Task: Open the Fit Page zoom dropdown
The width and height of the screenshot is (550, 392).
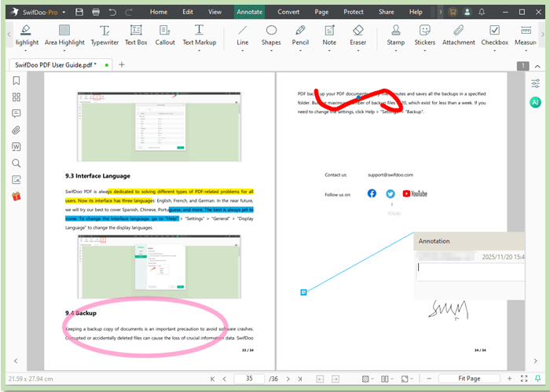Action: pos(469,379)
